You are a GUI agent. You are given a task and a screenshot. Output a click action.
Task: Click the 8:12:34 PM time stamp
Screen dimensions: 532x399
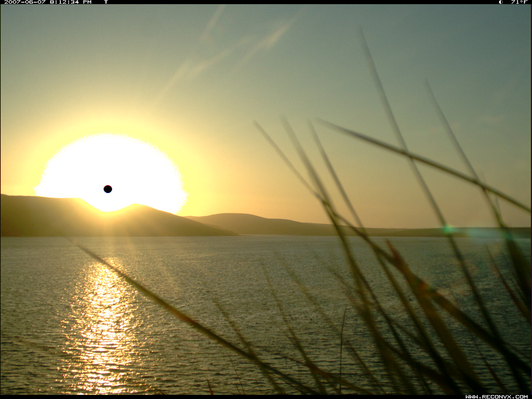64,2
